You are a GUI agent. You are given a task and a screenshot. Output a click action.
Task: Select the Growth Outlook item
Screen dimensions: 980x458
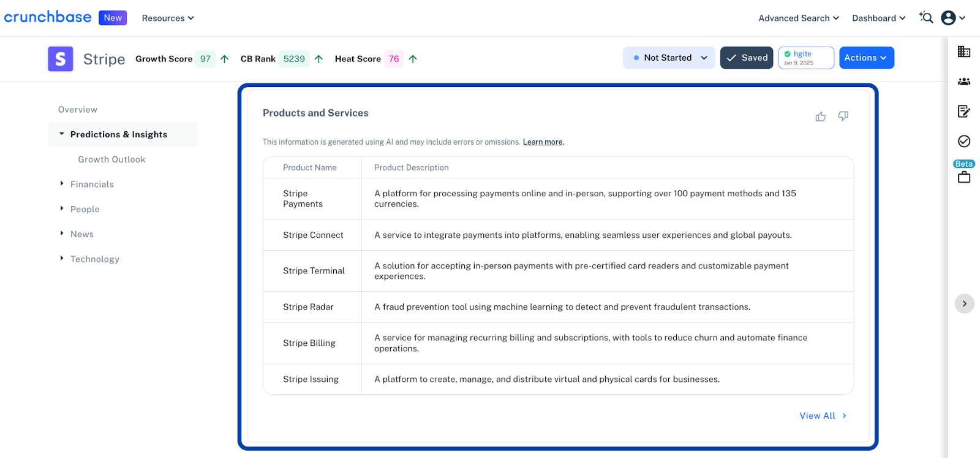click(x=111, y=159)
